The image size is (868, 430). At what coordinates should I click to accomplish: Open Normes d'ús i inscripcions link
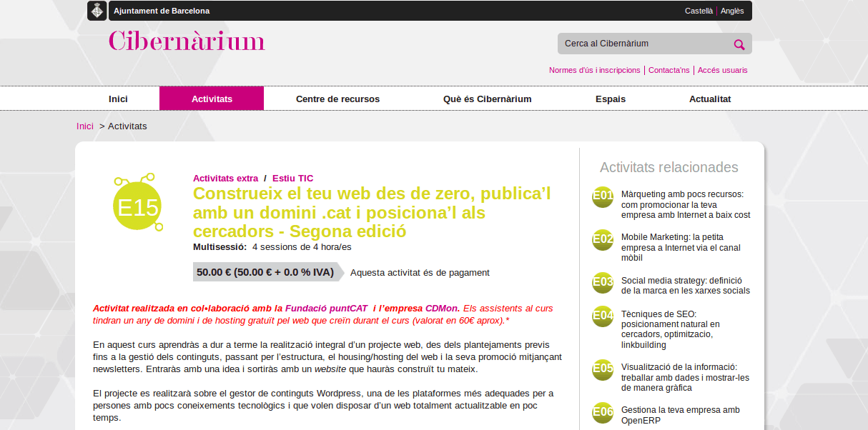click(594, 70)
